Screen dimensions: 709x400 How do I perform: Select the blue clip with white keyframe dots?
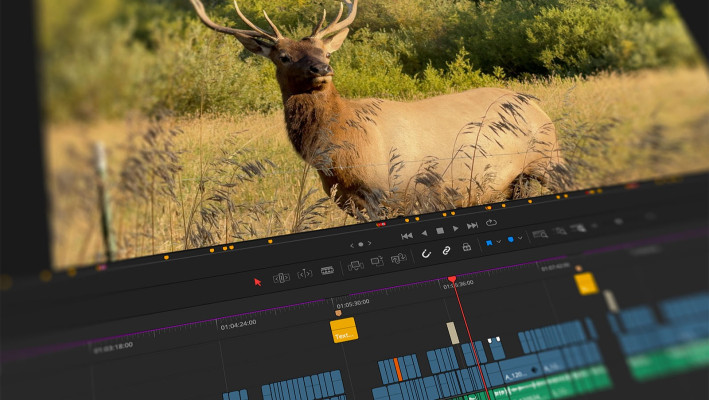[x=496, y=348]
